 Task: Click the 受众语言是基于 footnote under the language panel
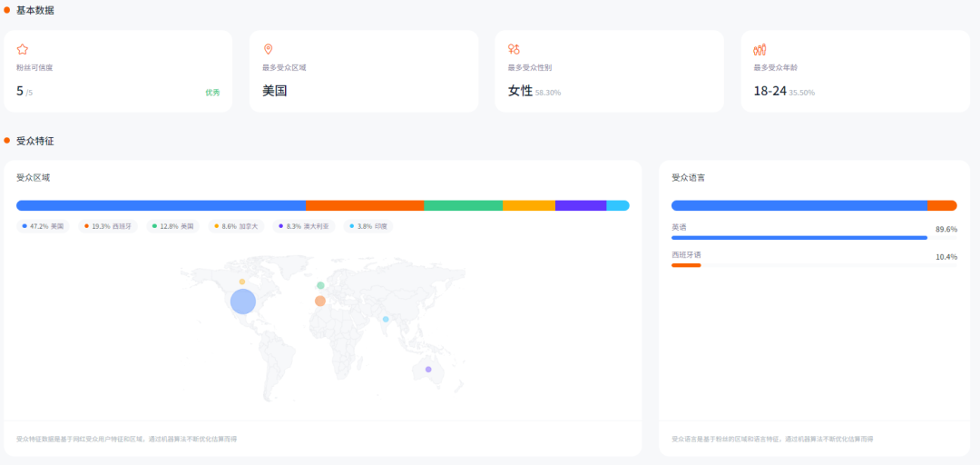click(x=772, y=439)
